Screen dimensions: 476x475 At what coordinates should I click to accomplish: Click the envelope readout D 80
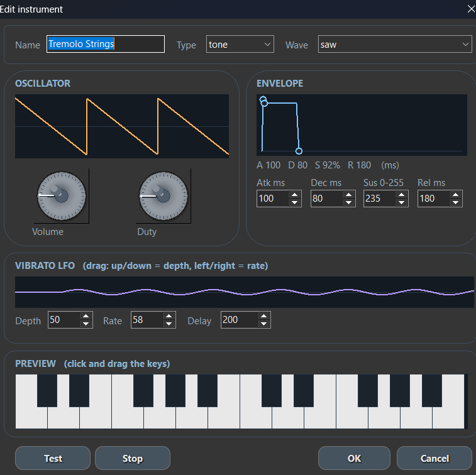[x=297, y=165]
